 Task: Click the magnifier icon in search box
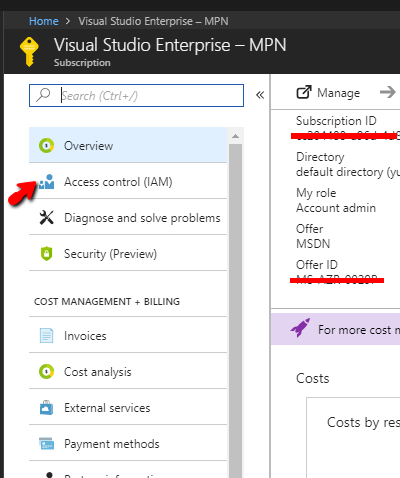pyautogui.click(x=43, y=95)
